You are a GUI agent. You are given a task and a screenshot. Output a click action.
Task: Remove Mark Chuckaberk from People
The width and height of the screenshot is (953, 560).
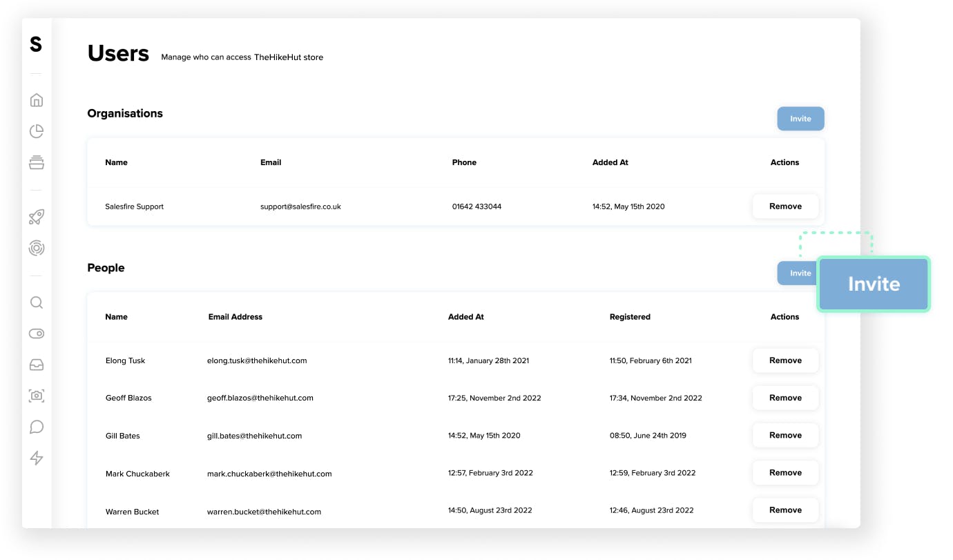click(x=785, y=472)
